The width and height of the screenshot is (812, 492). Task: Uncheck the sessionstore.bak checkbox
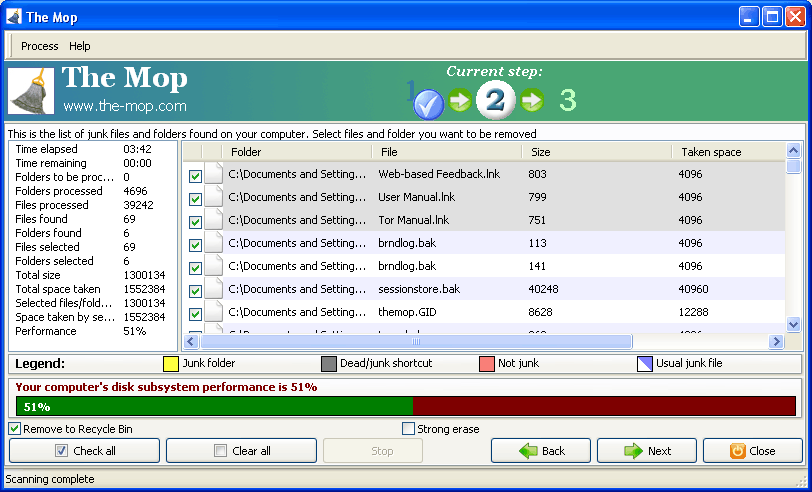click(195, 291)
